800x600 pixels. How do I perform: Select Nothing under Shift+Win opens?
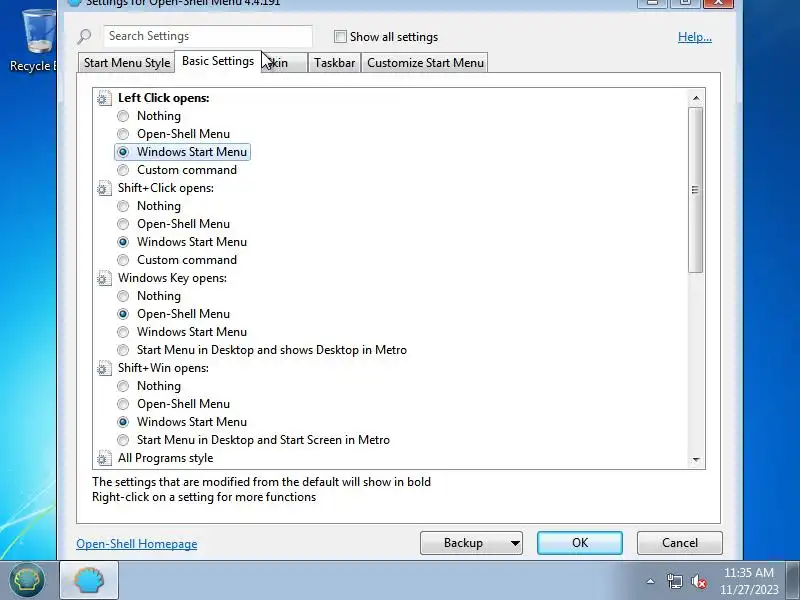click(123, 386)
